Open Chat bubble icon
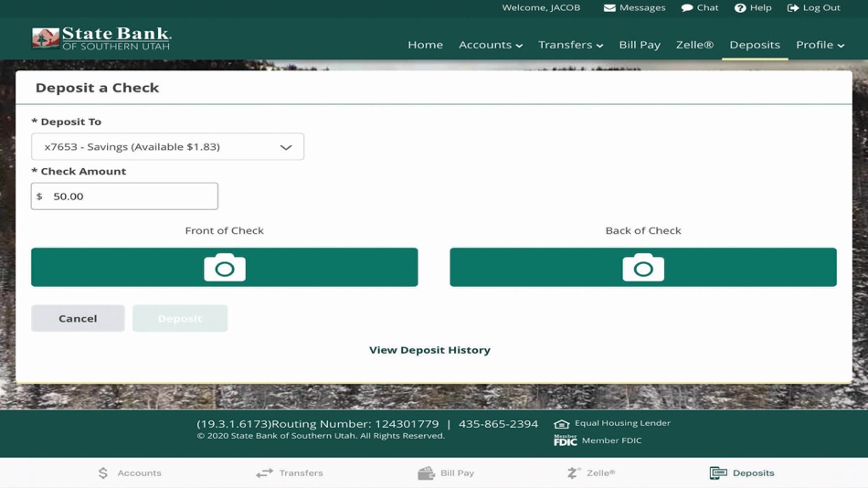 point(687,7)
